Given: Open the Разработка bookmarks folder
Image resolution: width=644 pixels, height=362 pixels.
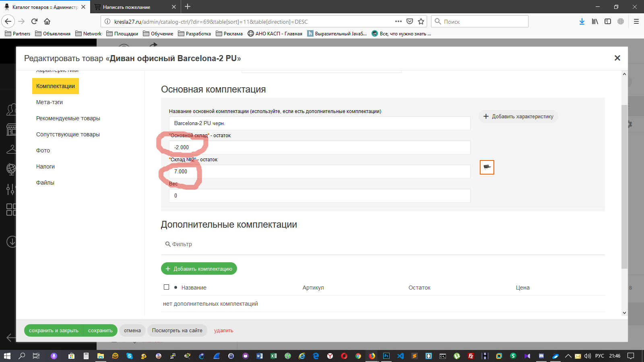Looking at the screenshot, I should coord(194,34).
